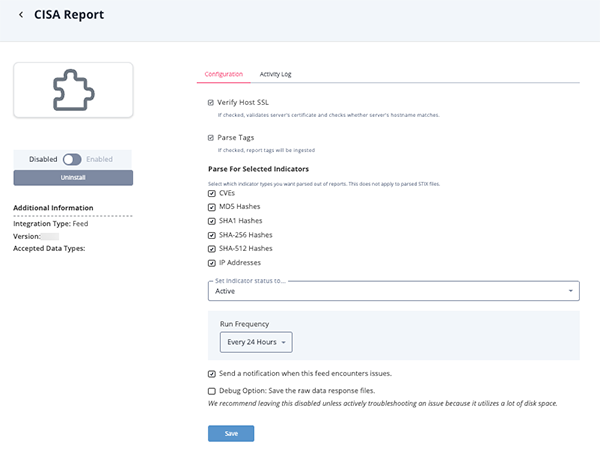Select the Configuration tab
Screen dimensions: 600x462
[223, 74]
